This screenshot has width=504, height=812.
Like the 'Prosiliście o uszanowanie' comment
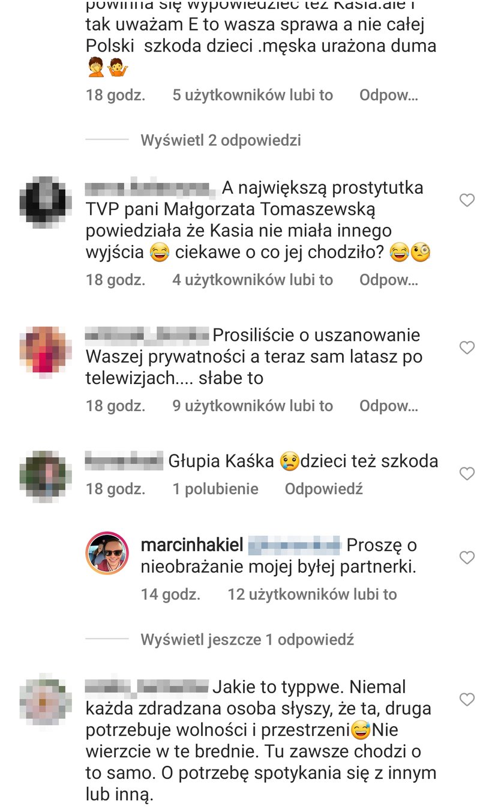point(467,347)
